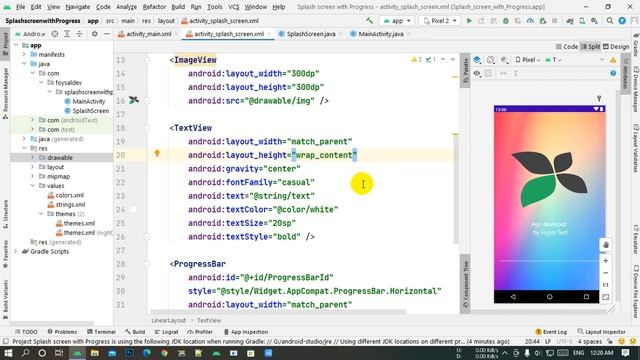Screen dimensions: 640x360
Task: Click the LinearLayout breadcrumb
Action: coord(168,320)
